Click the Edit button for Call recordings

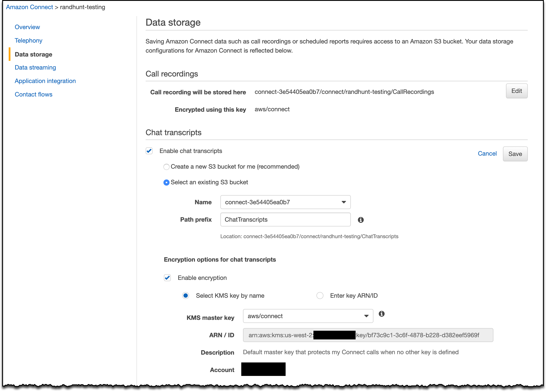(516, 90)
